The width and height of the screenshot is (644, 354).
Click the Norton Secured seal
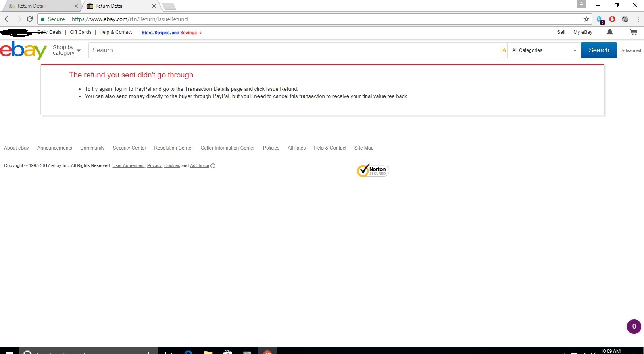click(373, 170)
